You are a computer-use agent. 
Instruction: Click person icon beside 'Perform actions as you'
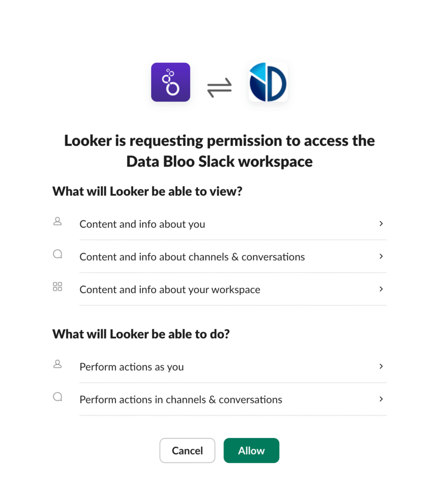[58, 364]
